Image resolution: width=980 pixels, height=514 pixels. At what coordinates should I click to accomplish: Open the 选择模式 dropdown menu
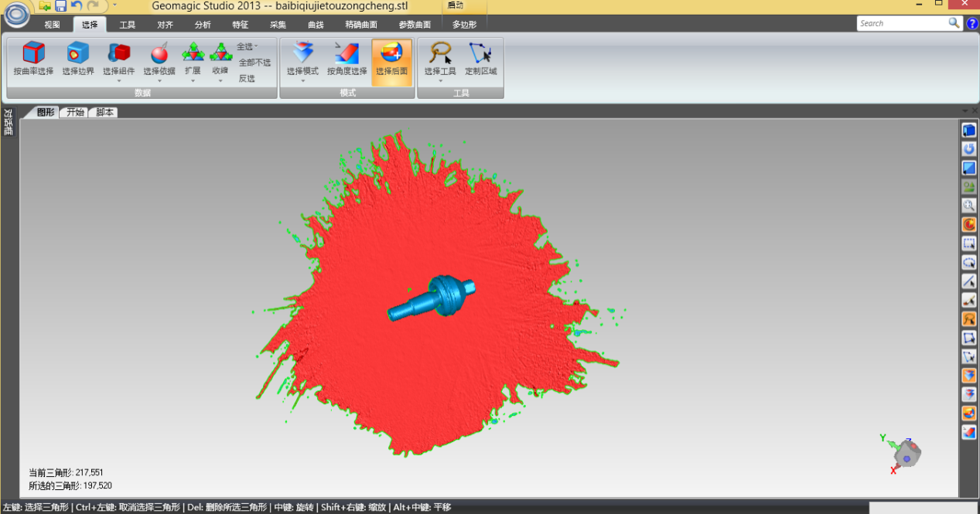302,80
